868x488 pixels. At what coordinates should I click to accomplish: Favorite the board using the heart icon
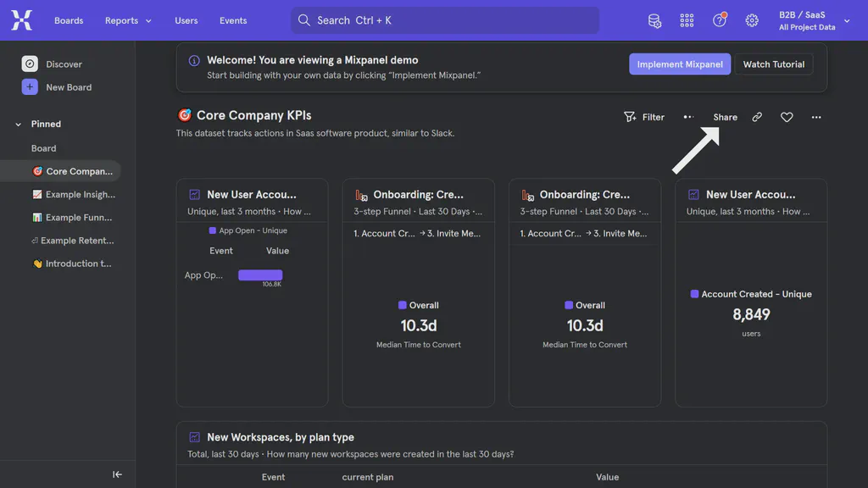pos(786,117)
